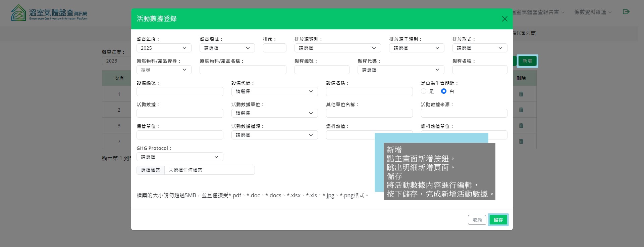
Task: Click the logout icon in top navigation
Action: pyautogui.click(x=626, y=12)
